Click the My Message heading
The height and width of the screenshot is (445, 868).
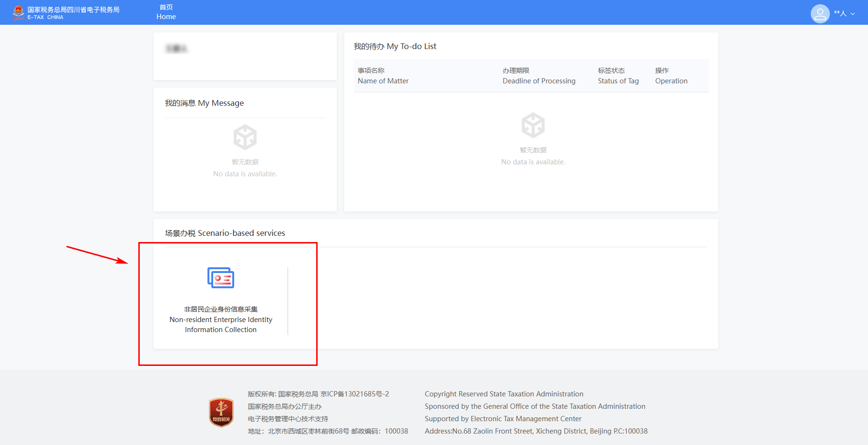point(204,103)
